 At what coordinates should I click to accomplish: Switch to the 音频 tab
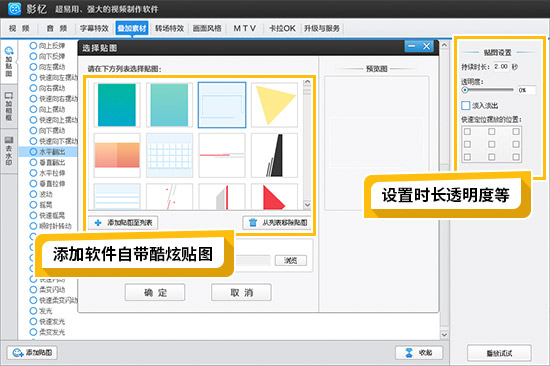coord(56,28)
